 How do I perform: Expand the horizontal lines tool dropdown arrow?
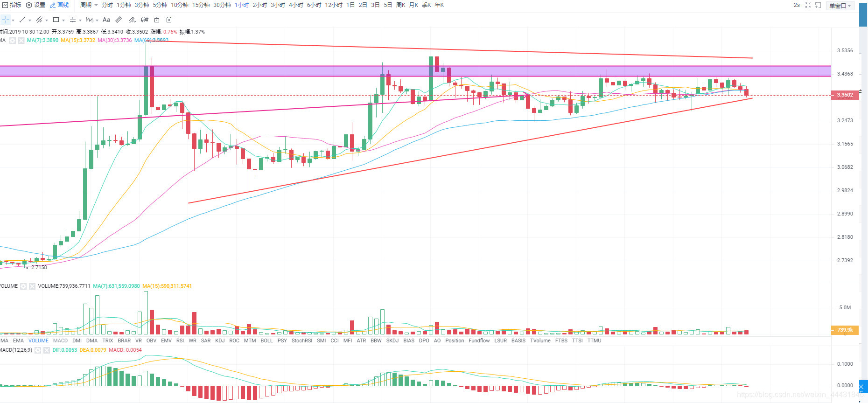pos(80,20)
